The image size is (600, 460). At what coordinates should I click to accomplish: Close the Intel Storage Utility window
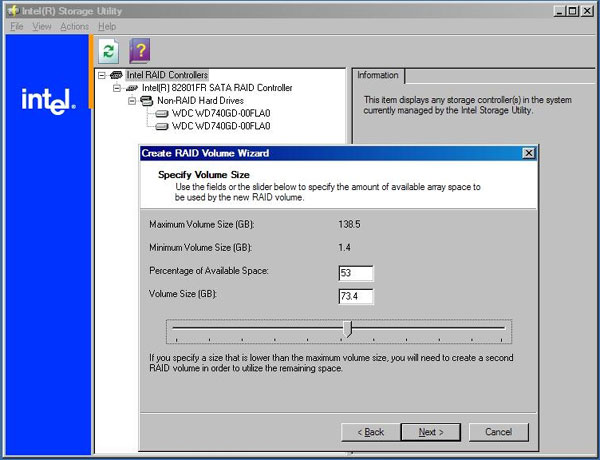coord(587,11)
